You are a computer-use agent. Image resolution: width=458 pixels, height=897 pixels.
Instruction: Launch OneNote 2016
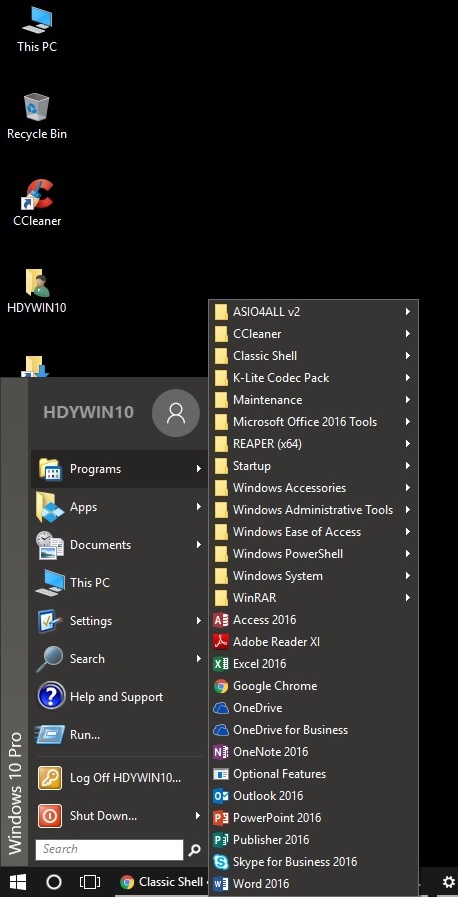point(314,752)
